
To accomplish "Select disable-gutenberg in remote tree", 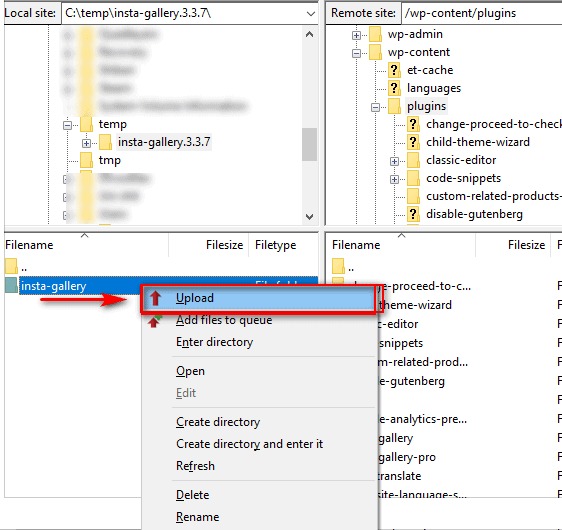I will click(x=474, y=214).
